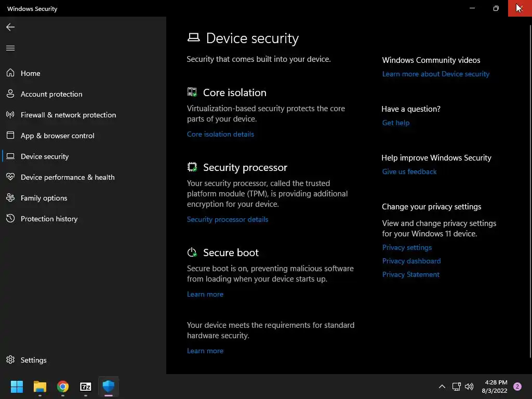Click the Security processor chip icon
The image size is (532, 399).
pos(192,167)
